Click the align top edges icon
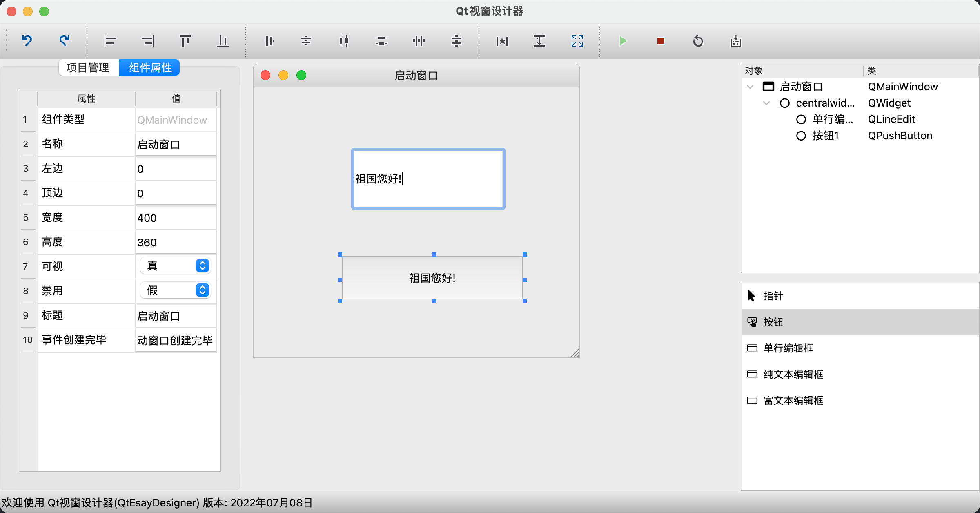The height and width of the screenshot is (513, 980). pos(185,41)
